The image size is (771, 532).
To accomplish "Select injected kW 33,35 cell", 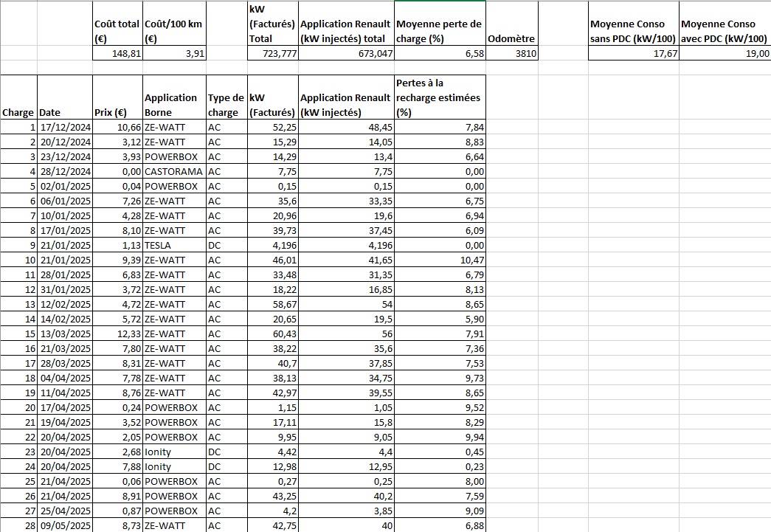I will [346, 201].
